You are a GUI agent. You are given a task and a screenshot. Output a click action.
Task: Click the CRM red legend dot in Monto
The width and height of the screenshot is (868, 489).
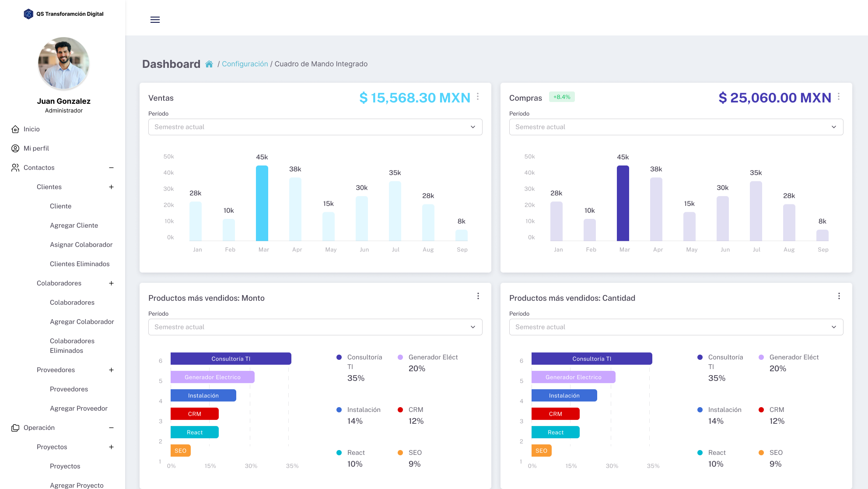pos(400,410)
